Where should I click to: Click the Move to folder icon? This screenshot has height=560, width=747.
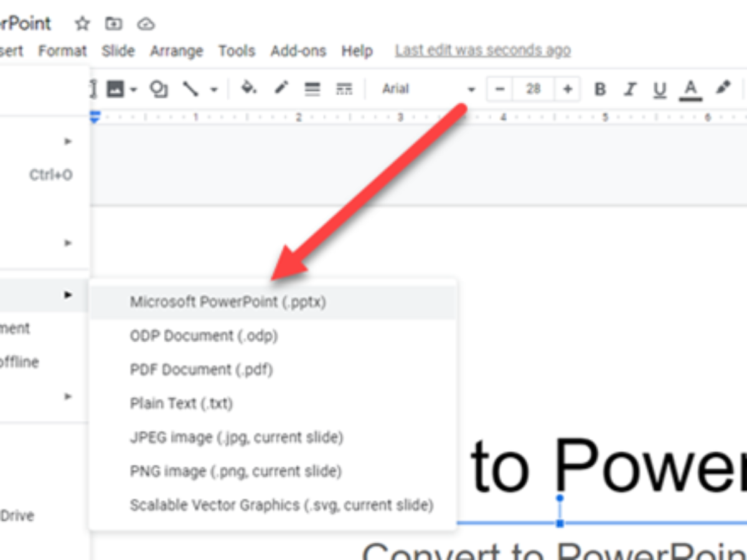coord(113,24)
